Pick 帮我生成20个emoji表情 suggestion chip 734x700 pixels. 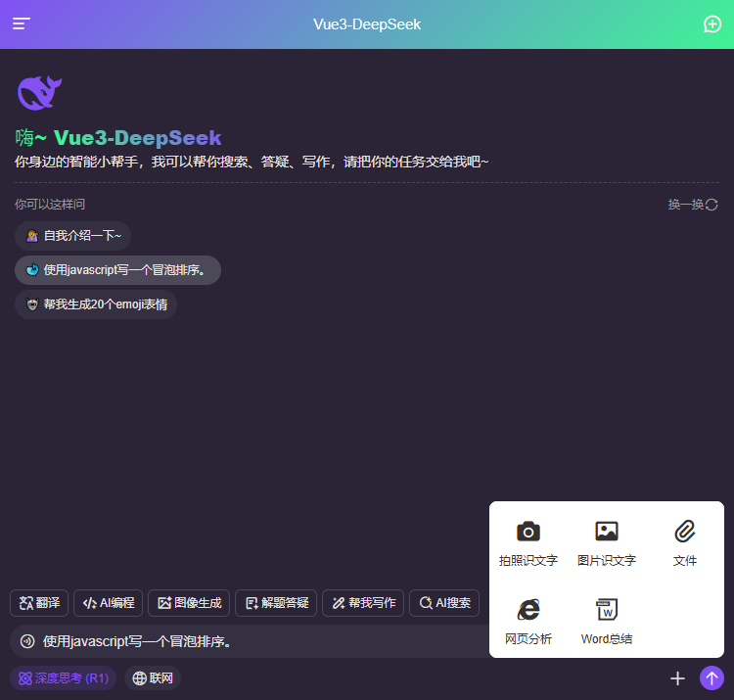click(96, 304)
